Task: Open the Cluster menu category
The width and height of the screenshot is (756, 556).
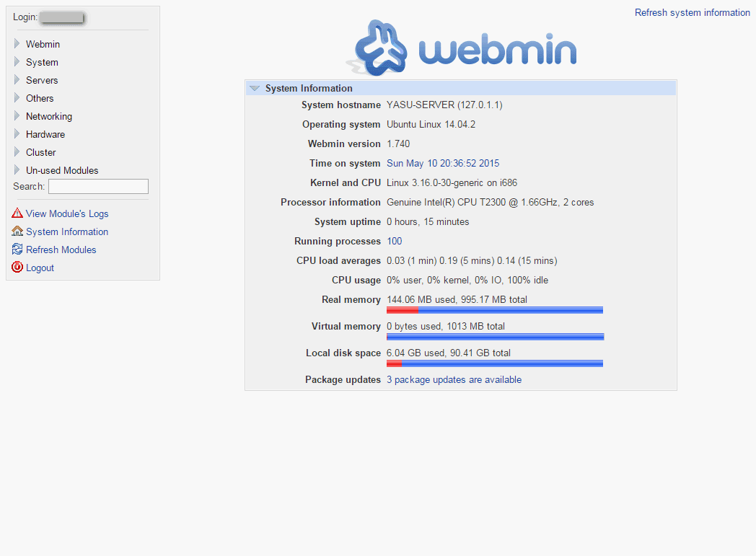Action: [41, 152]
